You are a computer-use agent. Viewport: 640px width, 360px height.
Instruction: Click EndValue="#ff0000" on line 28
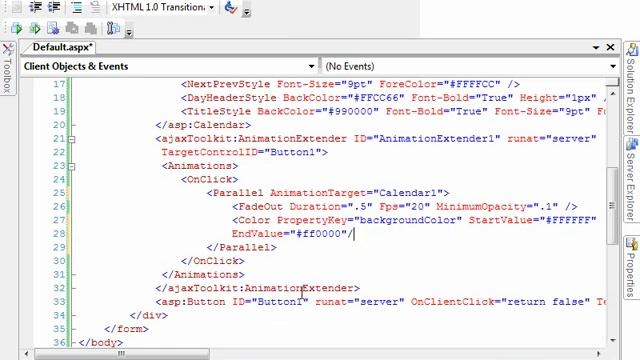pos(289,234)
